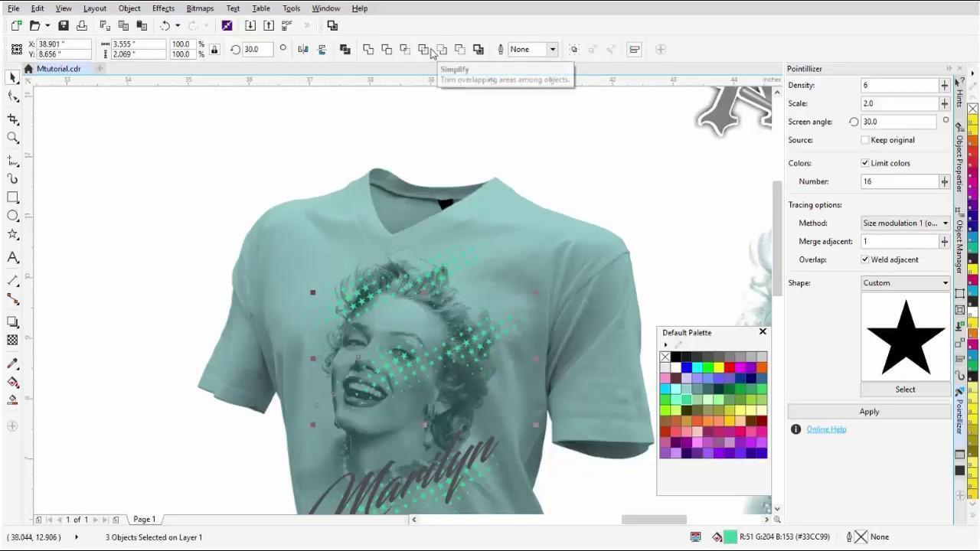The width and height of the screenshot is (980, 551).
Task: Click the Import icon
Action: [x=250, y=26]
